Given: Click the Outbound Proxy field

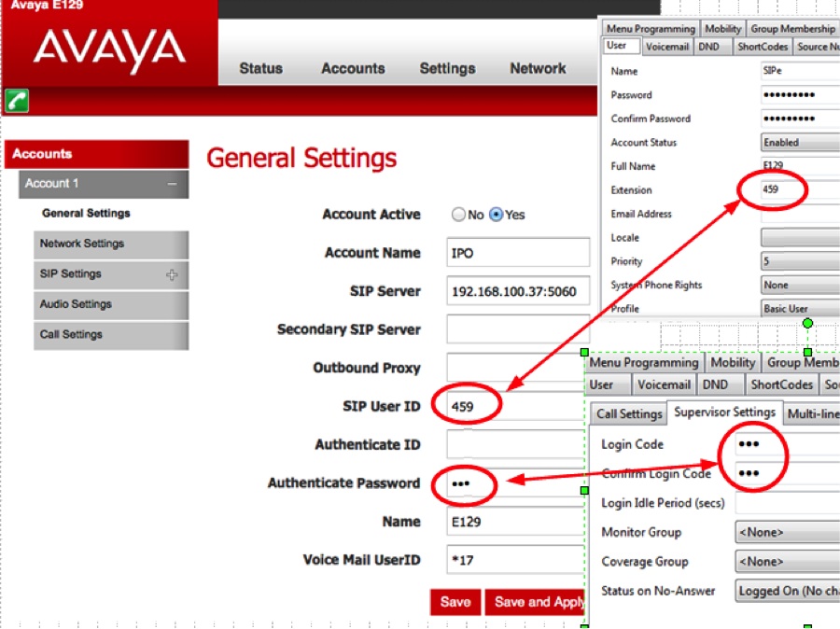Looking at the screenshot, I should coord(515,368).
